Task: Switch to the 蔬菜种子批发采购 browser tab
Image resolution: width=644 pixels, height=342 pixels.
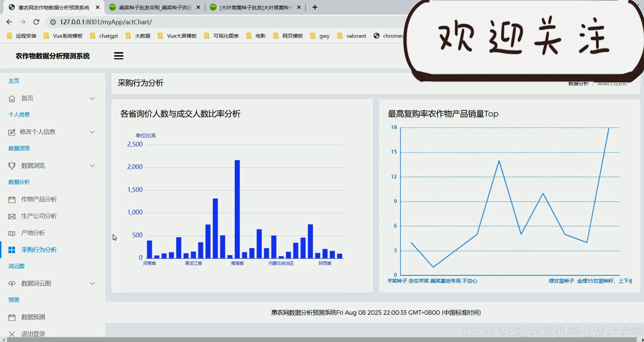Action: click(155, 7)
